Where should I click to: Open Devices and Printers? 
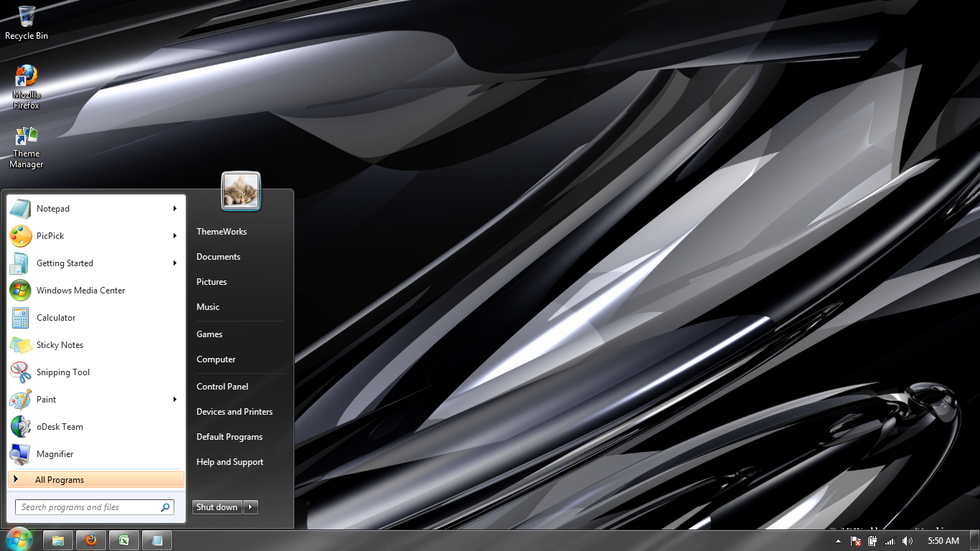235,412
